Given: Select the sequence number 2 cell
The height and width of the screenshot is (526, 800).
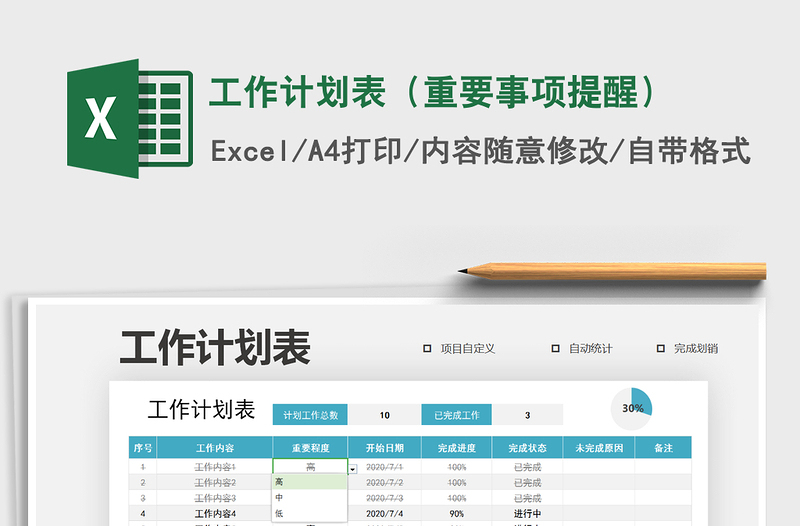Looking at the screenshot, I should [x=142, y=482].
